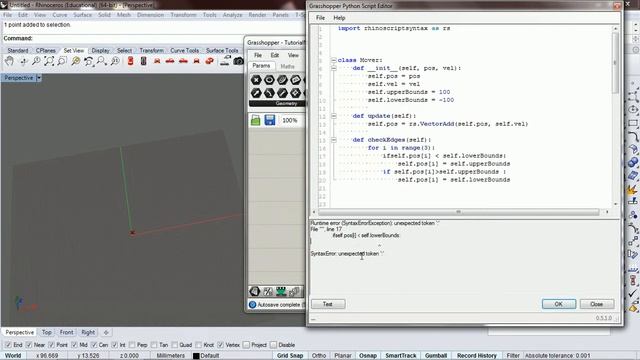Click the vertical scrollbar thumb of code editor
Viewport: 640px width, 360px height.
tap(615, 63)
